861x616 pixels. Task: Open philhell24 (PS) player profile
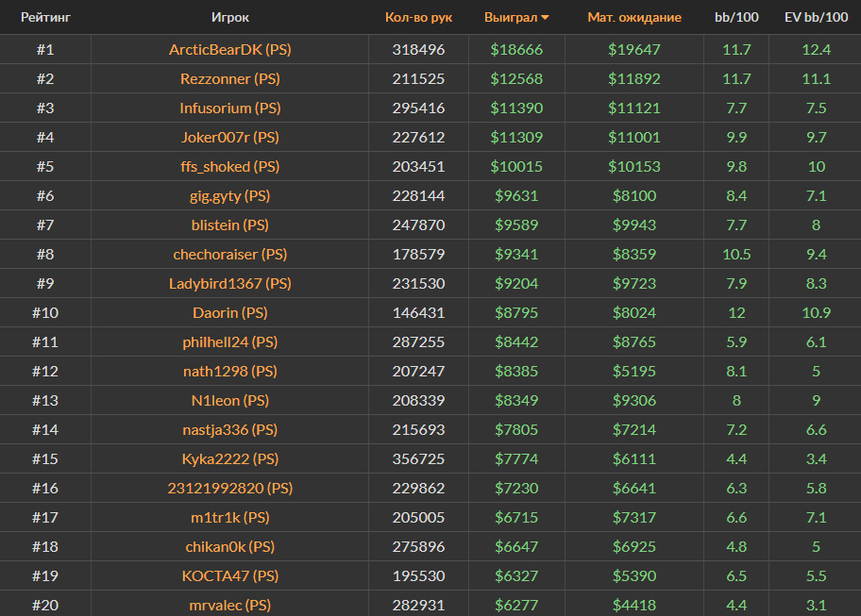[x=229, y=341]
